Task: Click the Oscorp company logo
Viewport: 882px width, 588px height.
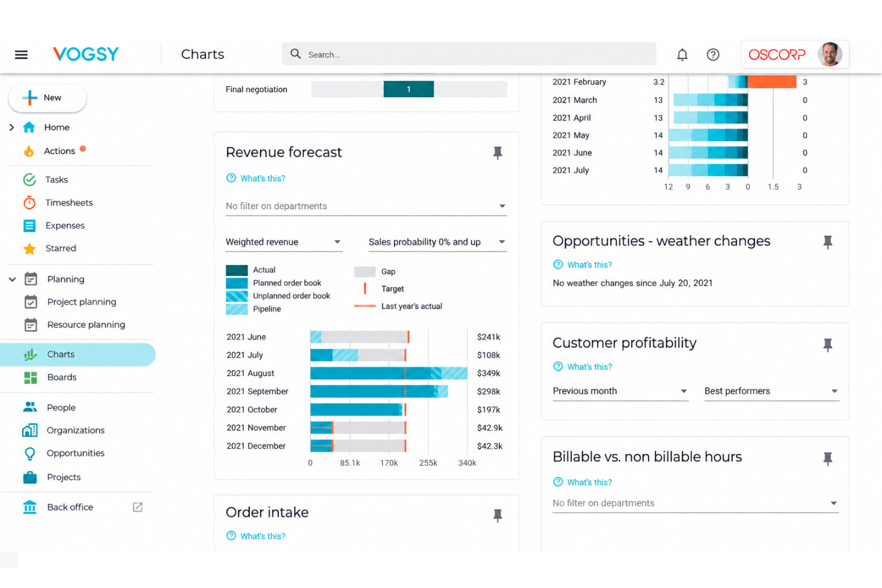Action: tap(777, 55)
